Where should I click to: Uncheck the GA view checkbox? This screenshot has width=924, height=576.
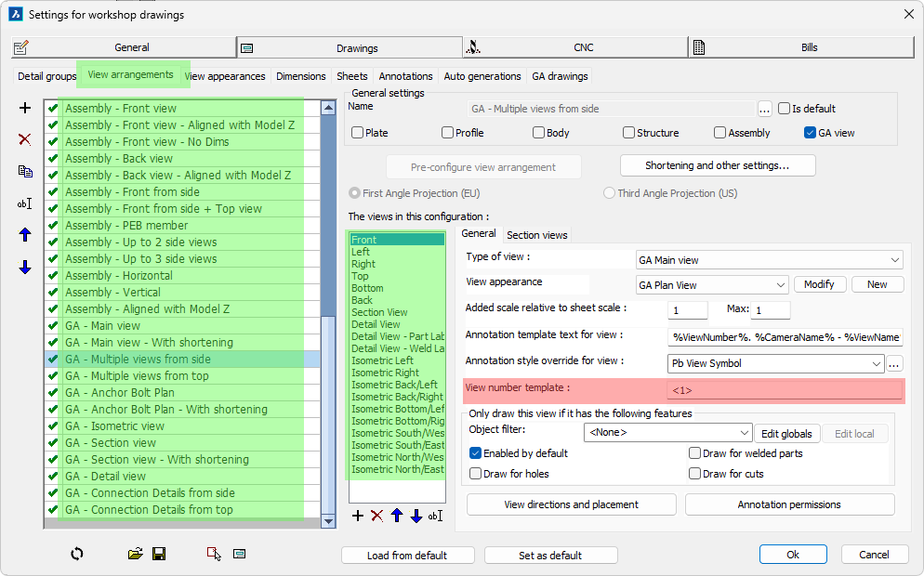click(811, 133)
